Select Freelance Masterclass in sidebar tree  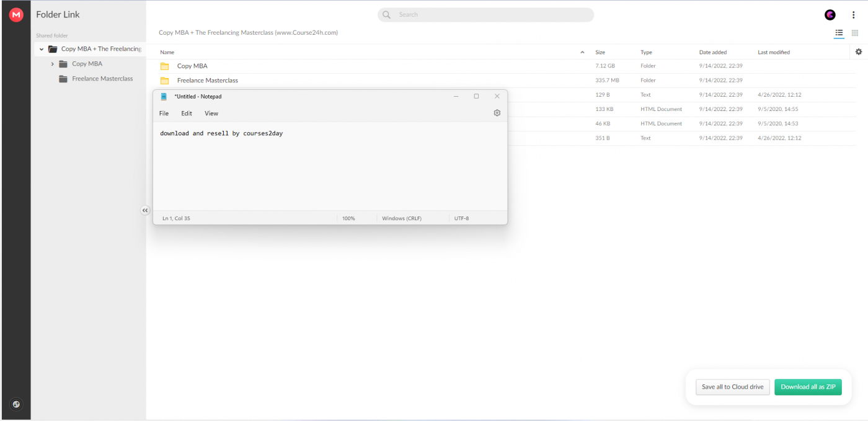point(102,79)
